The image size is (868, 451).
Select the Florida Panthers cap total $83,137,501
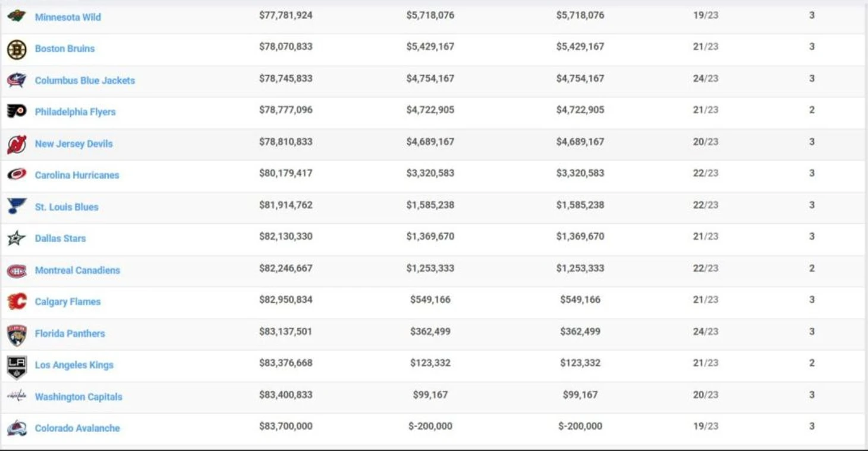click(285, 331)
